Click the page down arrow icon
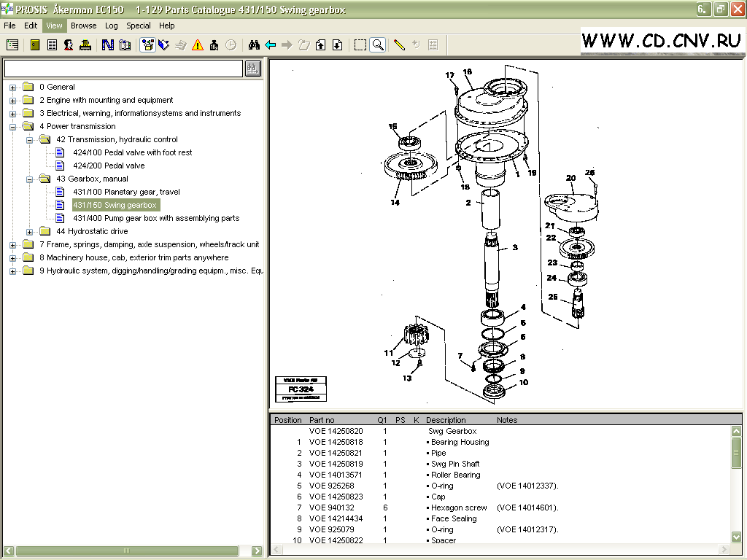Image resolution: width=747 pixels, height=560 pixels. point(337,45)
